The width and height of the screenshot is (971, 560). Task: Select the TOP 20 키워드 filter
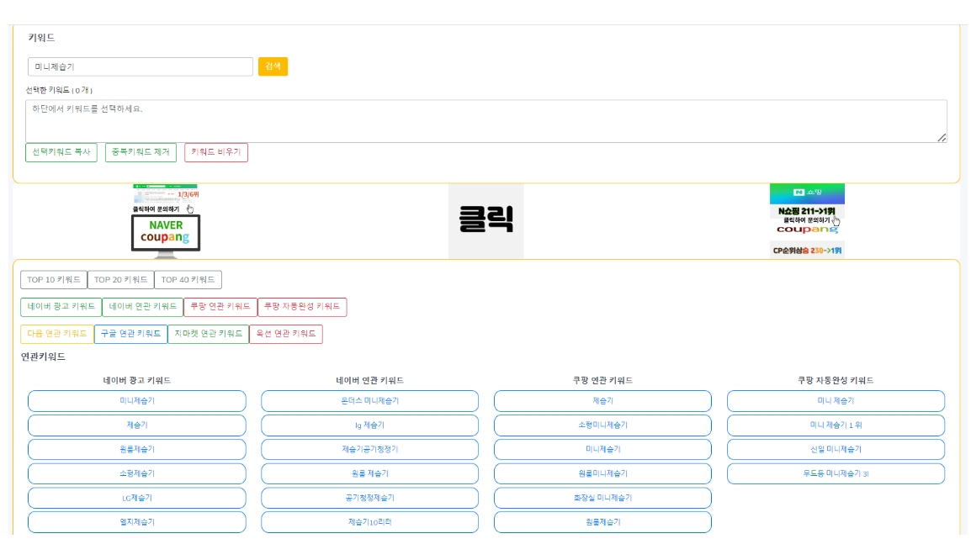coord(120,280)
